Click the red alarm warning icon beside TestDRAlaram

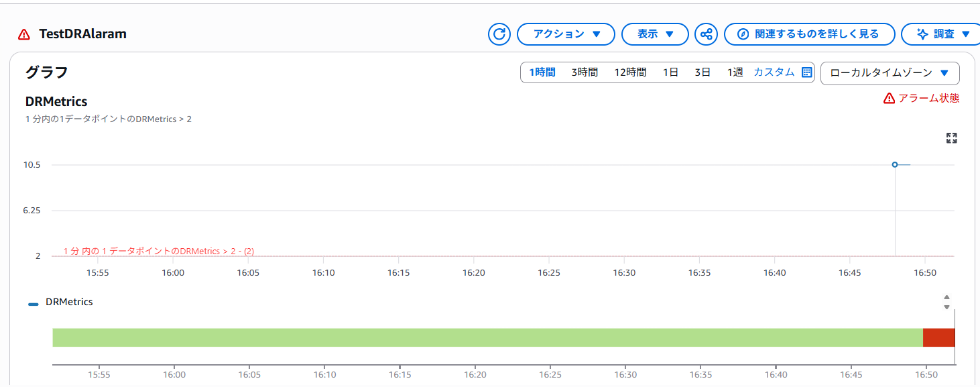tap(24, 34)
